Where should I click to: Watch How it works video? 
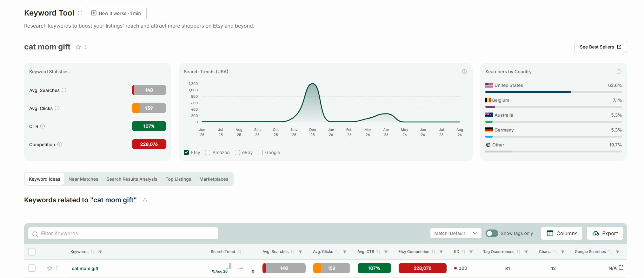tap(116, 13)
